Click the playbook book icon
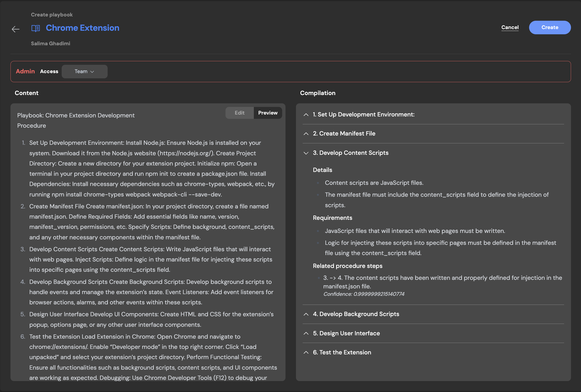The width and height of the screenshot is (581, 392). coord(35,28)
